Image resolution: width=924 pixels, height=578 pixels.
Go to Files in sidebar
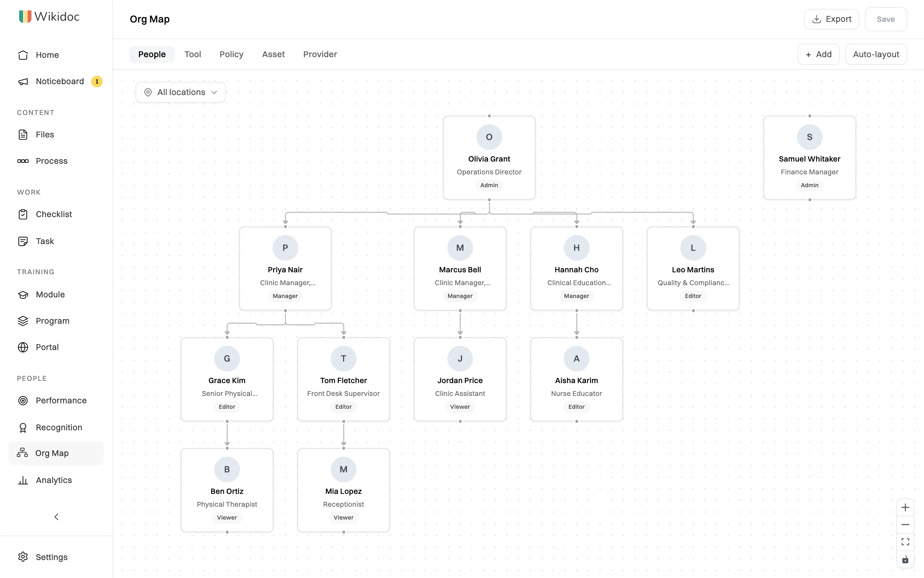coord(56,135)
